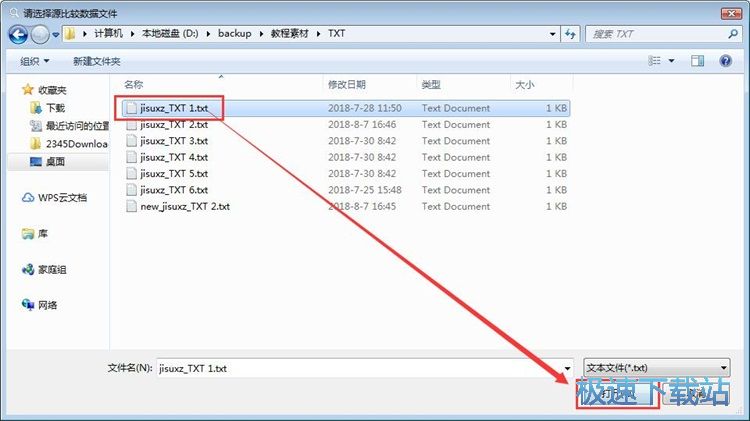
Task: Click file icon of jisuxz_TXT 3.txt
Action: click(x=132, y=141)
